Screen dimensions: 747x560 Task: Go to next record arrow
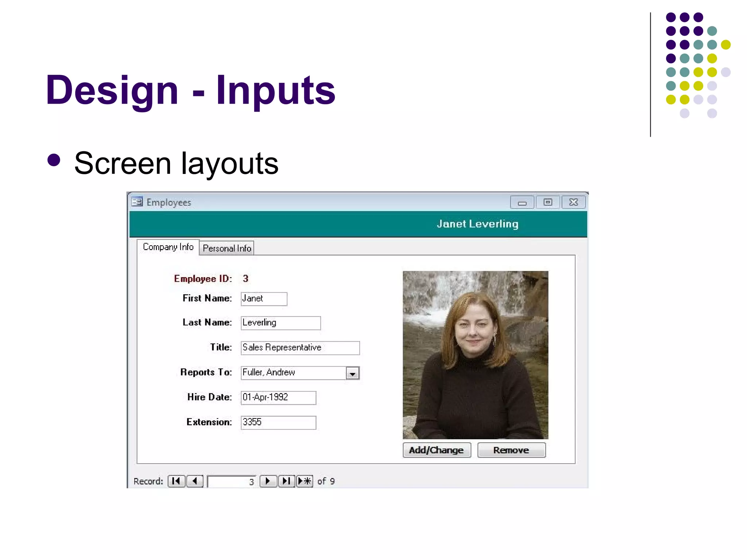tap(268, 481)
